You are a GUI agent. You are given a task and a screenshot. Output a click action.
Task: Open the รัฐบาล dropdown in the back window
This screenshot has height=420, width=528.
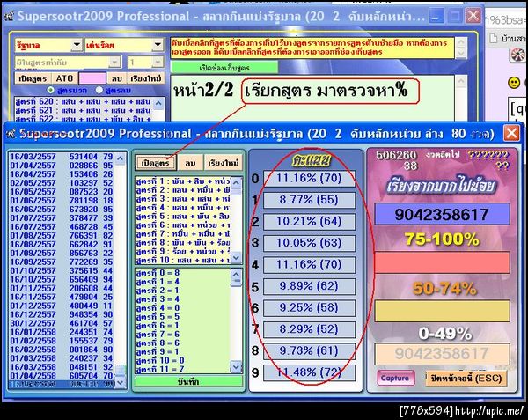(x=77, y=45)
